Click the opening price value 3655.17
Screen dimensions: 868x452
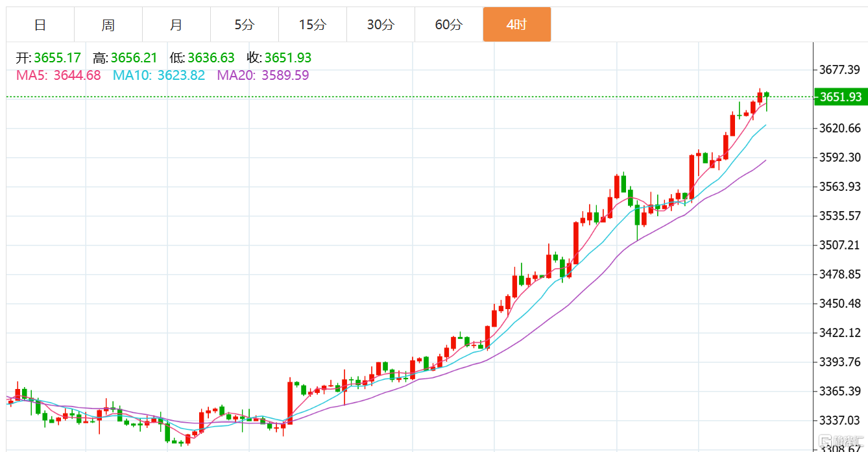(x=58, y=58)
